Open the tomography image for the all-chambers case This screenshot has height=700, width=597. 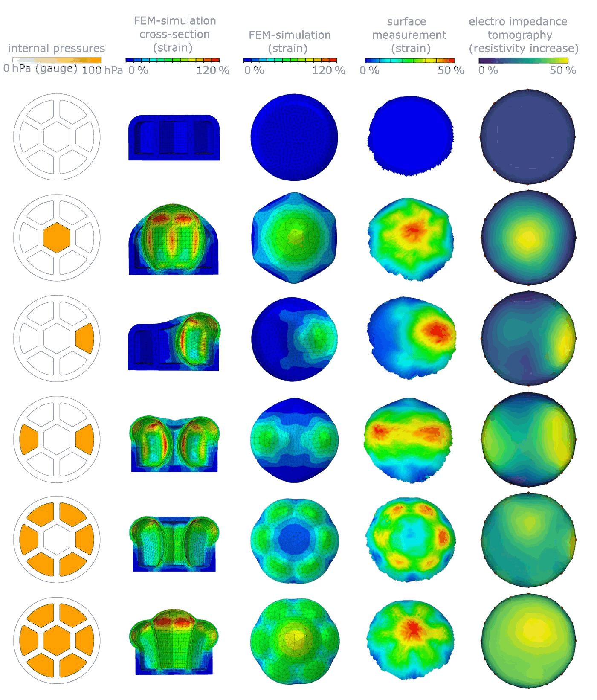point(529,641)
